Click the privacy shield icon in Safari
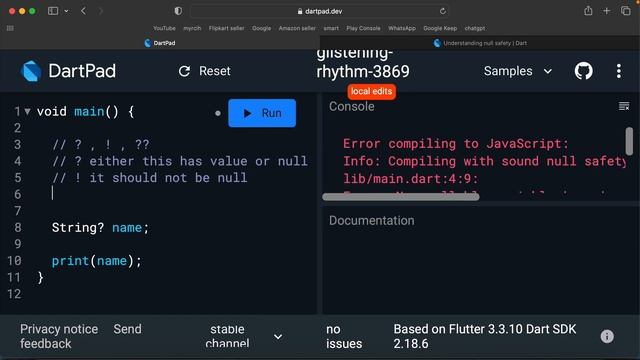Image resolution: width=640 pixels, height=360 pixels. pos(178,11)
